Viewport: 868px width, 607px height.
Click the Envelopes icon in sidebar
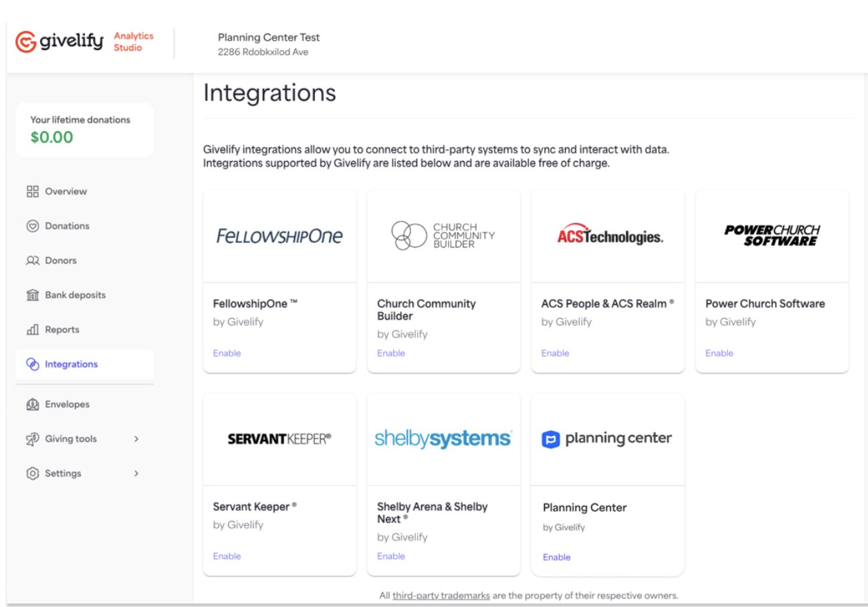pyautogui.click(x=33, y=404)
